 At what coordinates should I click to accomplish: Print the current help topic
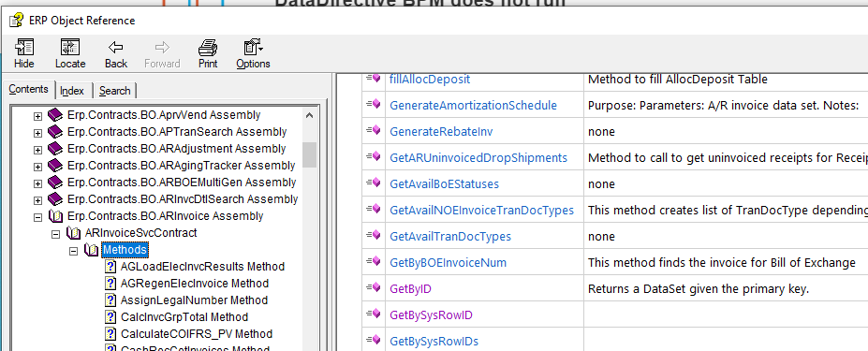coord(208,53)
